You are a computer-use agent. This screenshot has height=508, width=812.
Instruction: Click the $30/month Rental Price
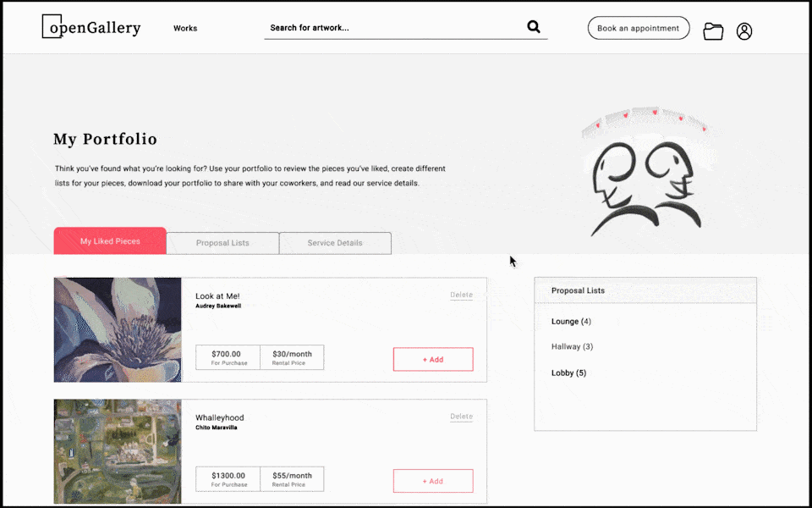(x=292, y=357)
